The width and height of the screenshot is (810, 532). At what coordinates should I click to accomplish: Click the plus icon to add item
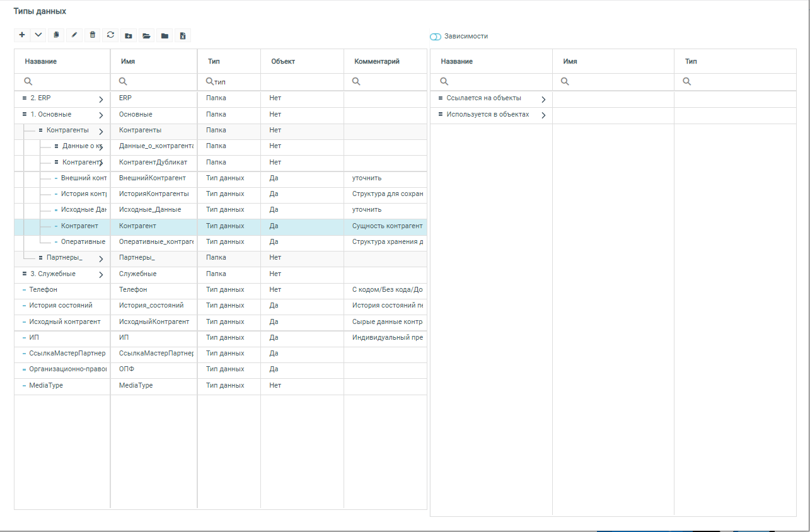[x=22, y=35]
